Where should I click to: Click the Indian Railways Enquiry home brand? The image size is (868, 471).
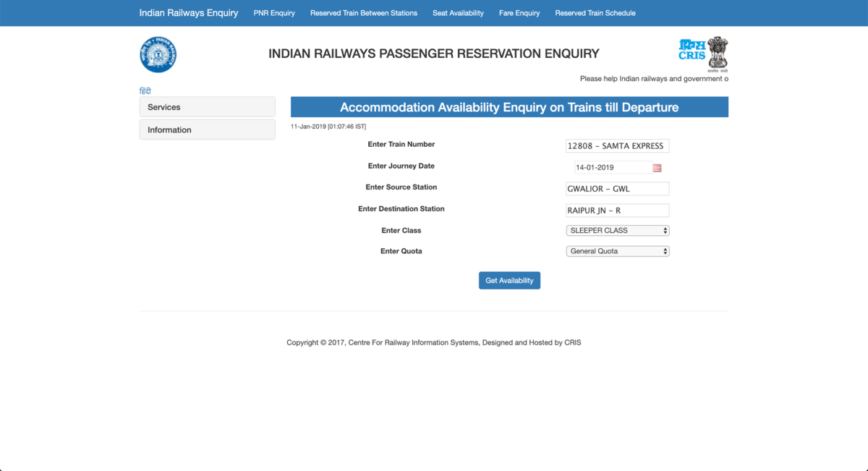(188, 12)
